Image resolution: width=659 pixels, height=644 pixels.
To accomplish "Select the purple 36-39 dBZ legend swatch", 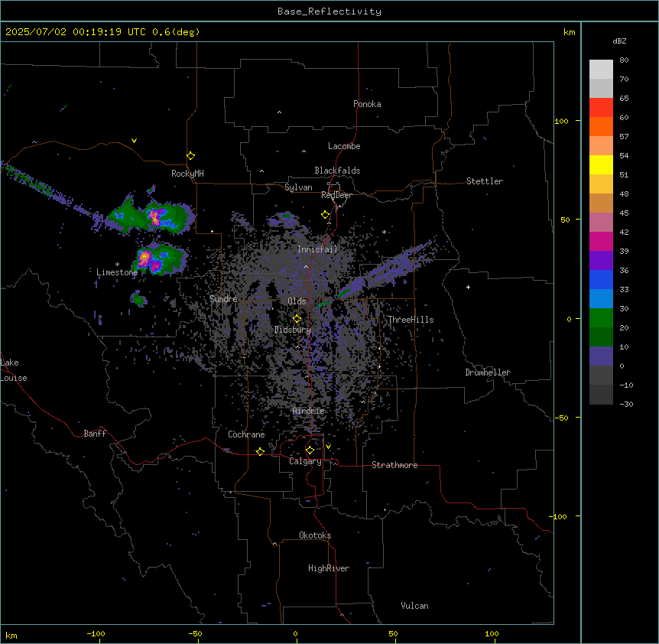I will [x=601, y=260].
